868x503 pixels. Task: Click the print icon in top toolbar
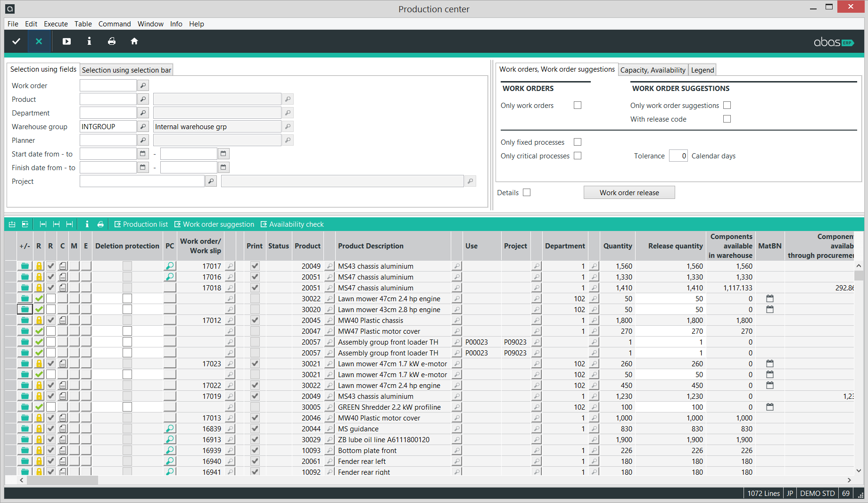[x=112, y=41]
